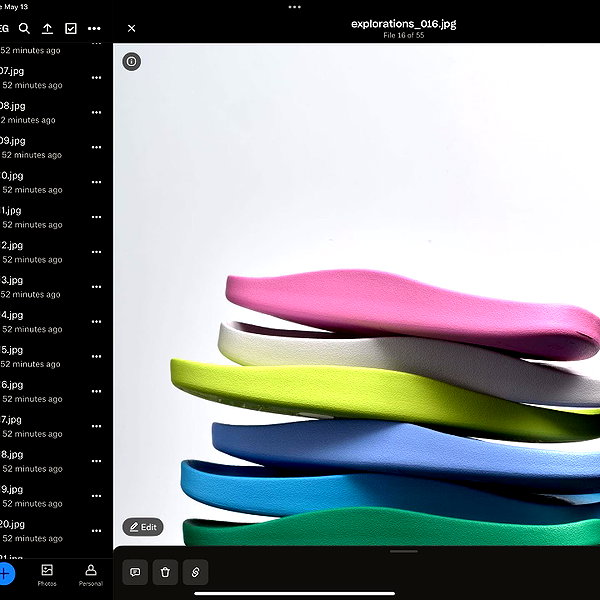Open more options for the row labeled 6.jpg

[96, 391]
